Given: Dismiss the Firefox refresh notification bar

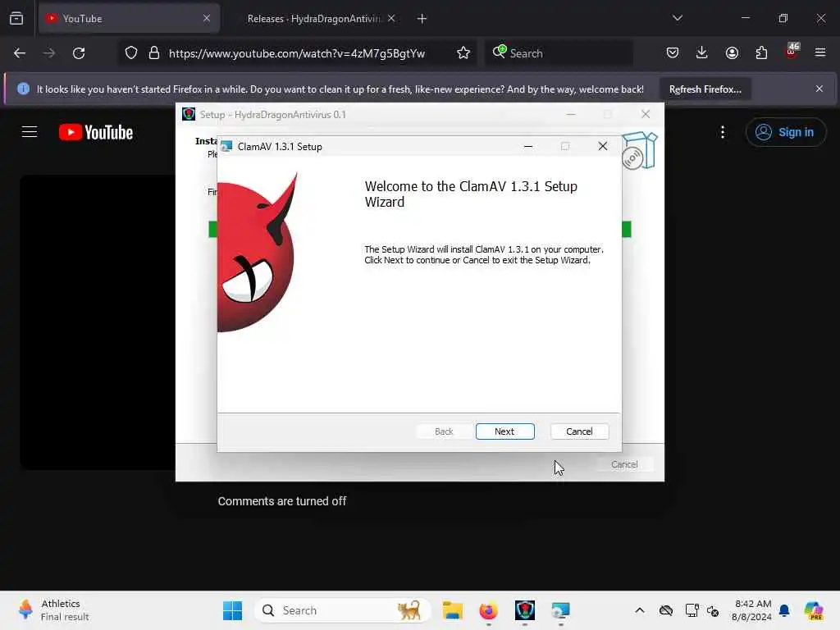Looking at the screenshot, I should 819,89.
